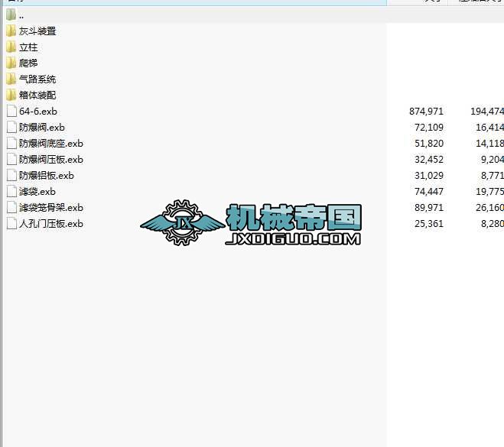This screenshot has height=447, width=504.
Task: Click the size value 32,452
Action: [429, 160]
